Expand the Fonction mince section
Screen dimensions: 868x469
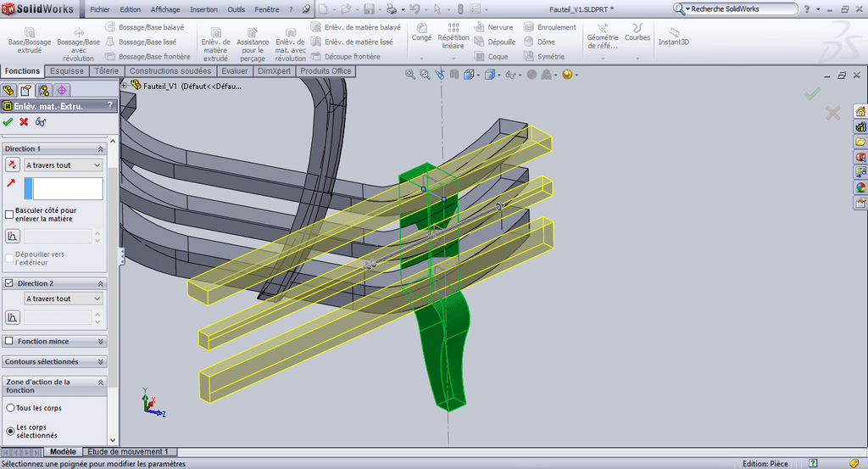pos(101,342)
